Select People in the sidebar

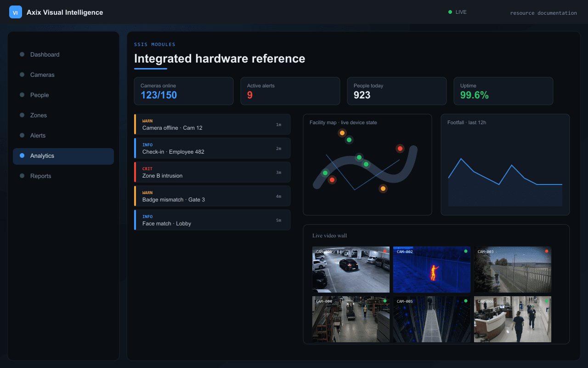pos(63,95)
